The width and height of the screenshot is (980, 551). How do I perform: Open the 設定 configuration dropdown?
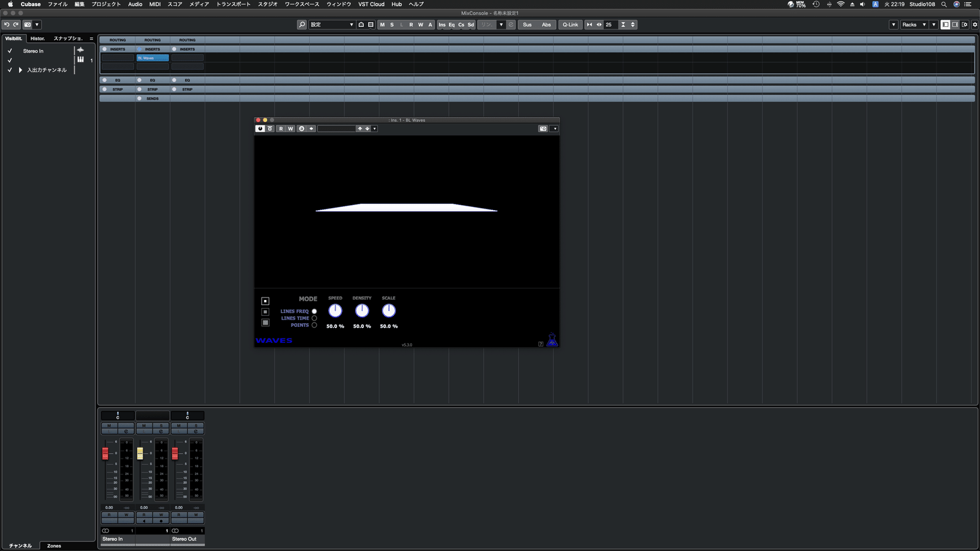331,24
